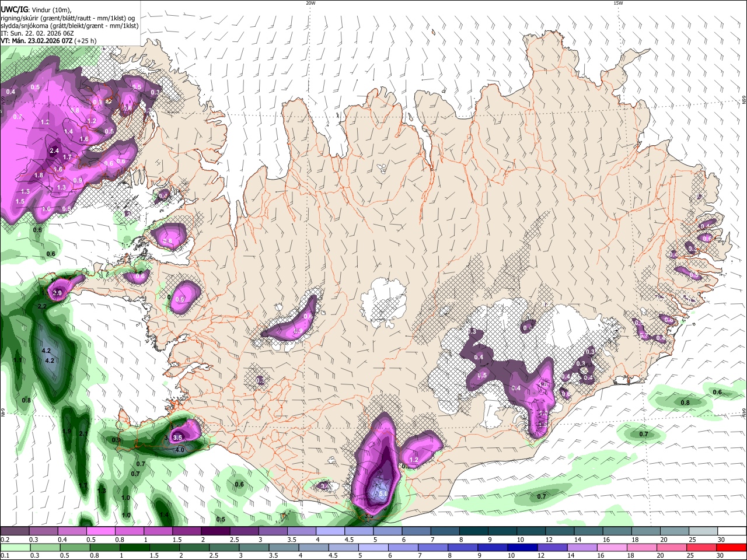Click the '20W' longitude label on the top edge
The image size is (747, 560).
pos(310,3)
